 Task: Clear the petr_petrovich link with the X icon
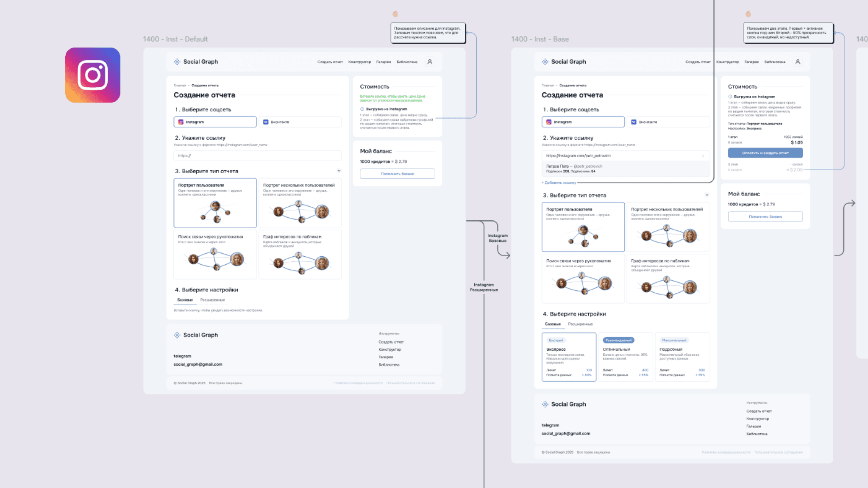click(x=703, y=156)
